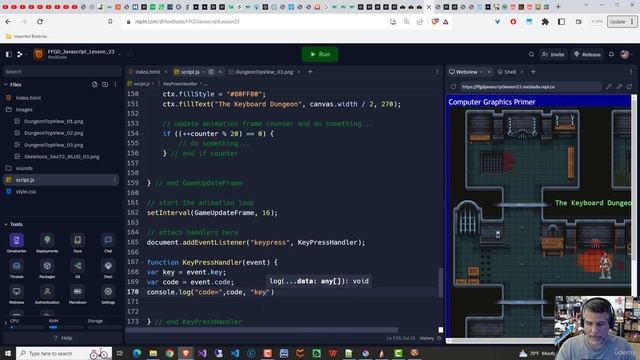
Task: Open the Help button
Action: (63, 338)
